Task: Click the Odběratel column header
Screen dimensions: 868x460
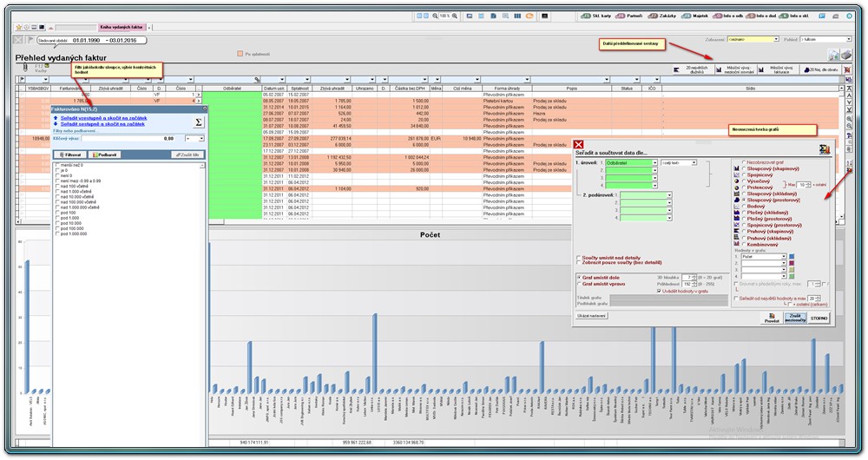Action: pyautogui.click(x=232, y=88)
